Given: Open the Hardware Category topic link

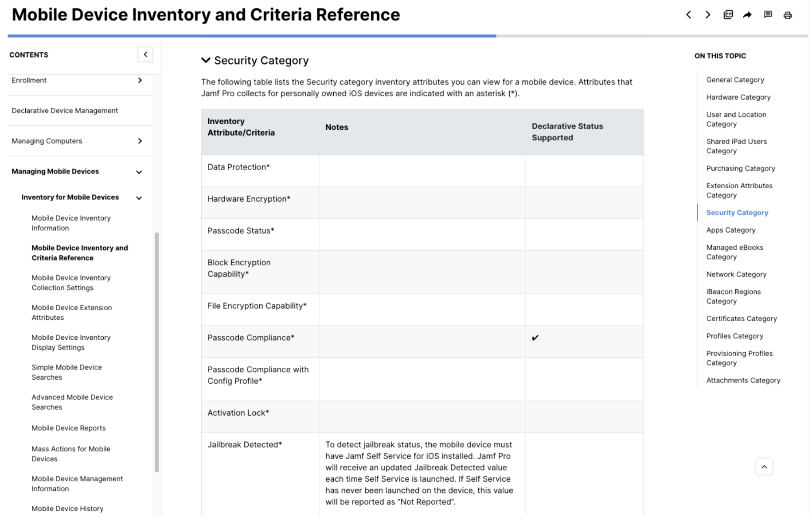Looking at the screenshot, I should (x=738, y=97).
